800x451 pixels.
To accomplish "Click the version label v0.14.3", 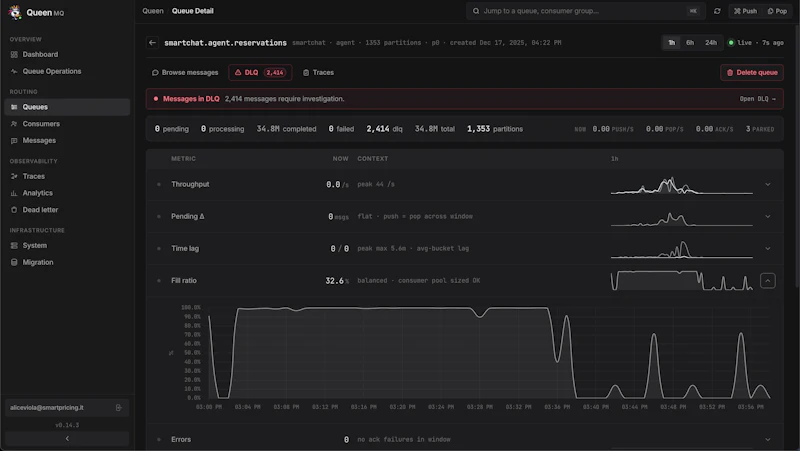I will click(x=67, y=425).
